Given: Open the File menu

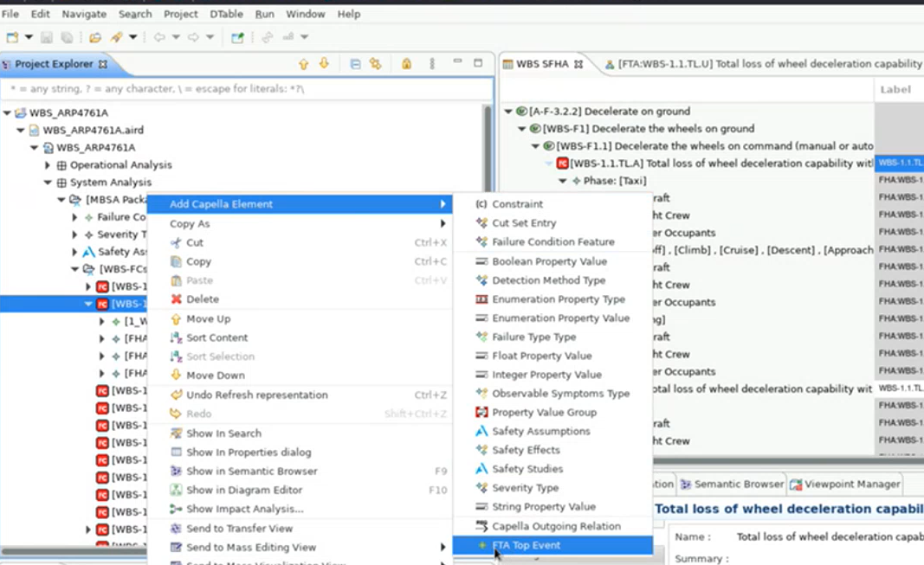Looking at the screenshot, I should coord(10,14).
